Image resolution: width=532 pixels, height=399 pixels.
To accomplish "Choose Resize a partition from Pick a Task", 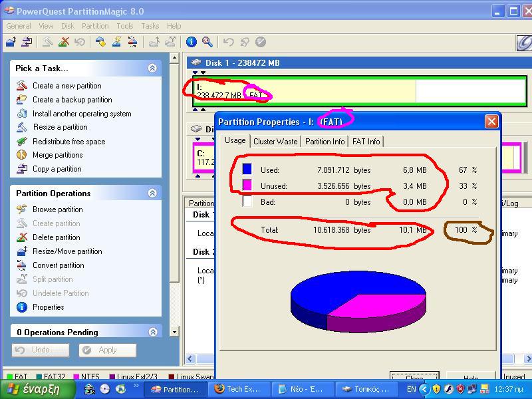I will pyautogui.click(x=61, y=127).
